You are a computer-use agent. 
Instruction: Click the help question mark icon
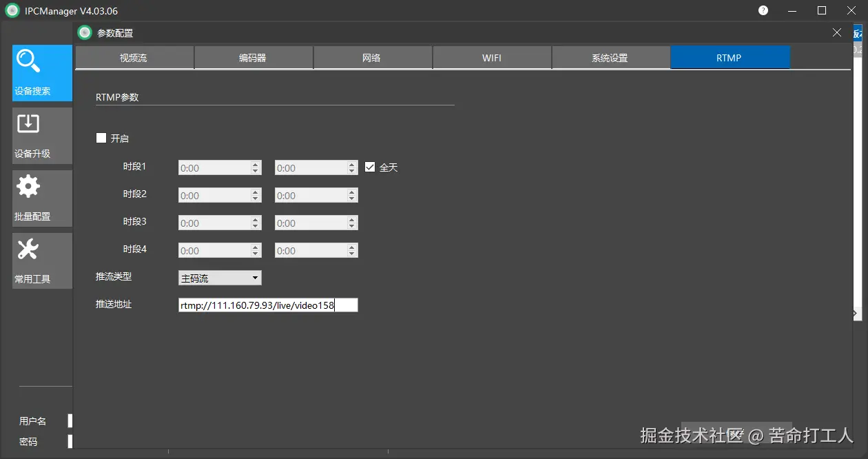pyautogui.click(x=763, y=10)
